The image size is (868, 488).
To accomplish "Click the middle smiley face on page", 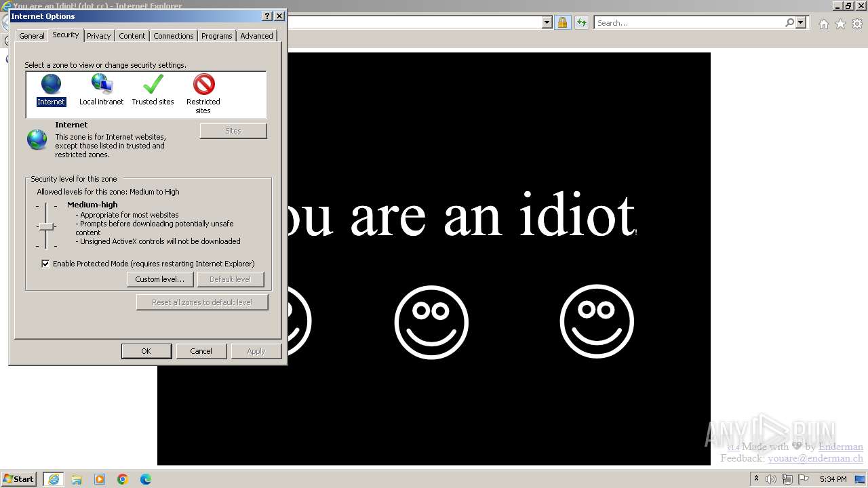I will point(431,321).
